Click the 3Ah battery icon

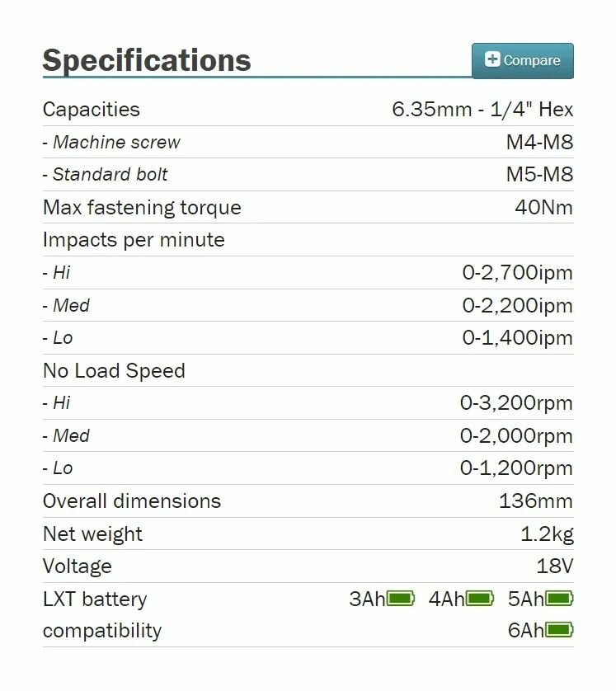click(x=401, y=599)
